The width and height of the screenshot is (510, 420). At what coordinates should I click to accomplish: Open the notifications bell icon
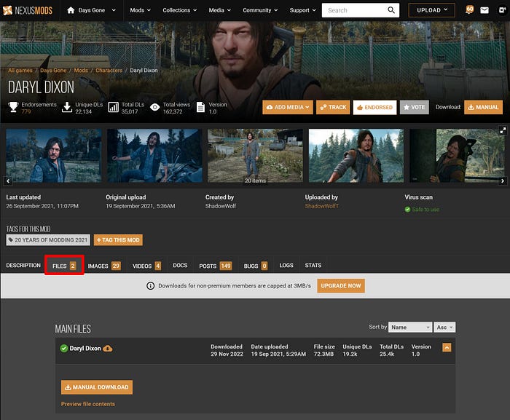(469, 10)
